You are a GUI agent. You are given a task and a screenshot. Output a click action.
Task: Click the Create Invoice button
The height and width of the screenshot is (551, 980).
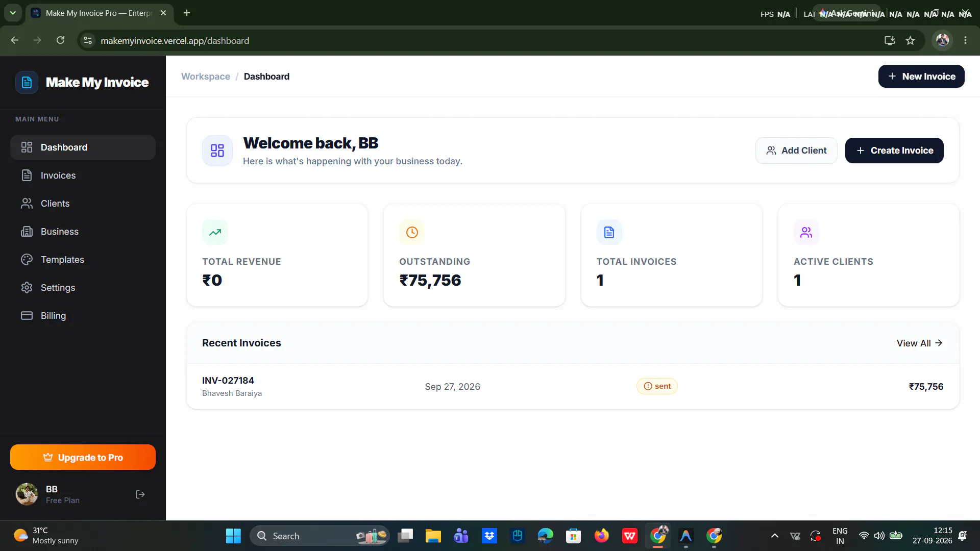point(894,151)
